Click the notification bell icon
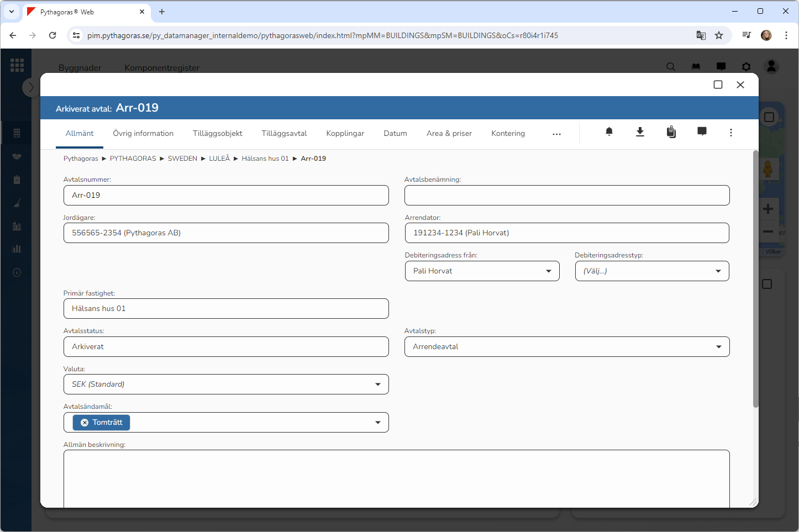Screen dimensions: 799x532 click(x=609, y=132)
